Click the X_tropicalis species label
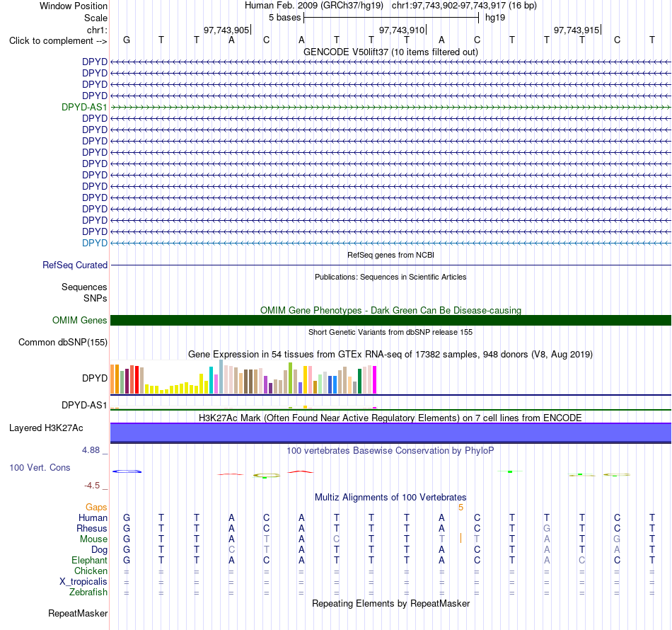This screenshot has height=630, width=672. click(83, 582)
